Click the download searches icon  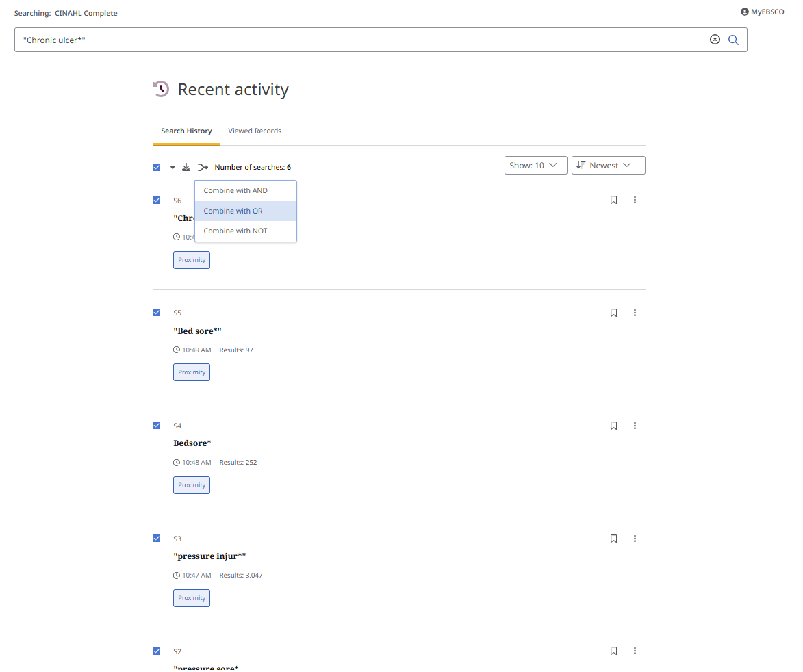pyautogui.click(x=186, y=167)
